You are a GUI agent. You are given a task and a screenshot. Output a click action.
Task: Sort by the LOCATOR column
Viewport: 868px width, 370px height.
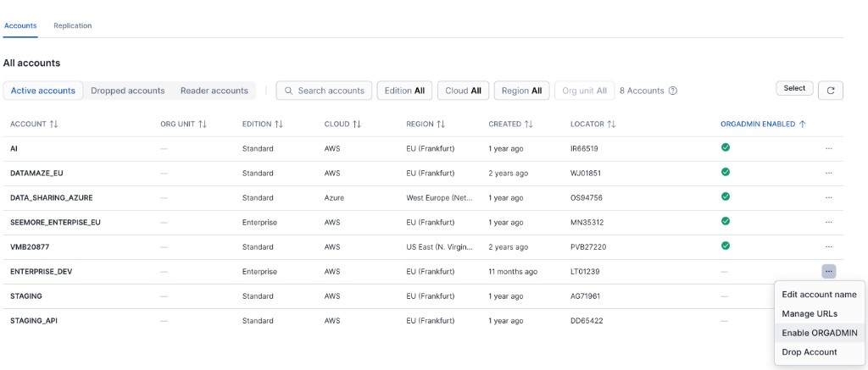click(593, 124)
